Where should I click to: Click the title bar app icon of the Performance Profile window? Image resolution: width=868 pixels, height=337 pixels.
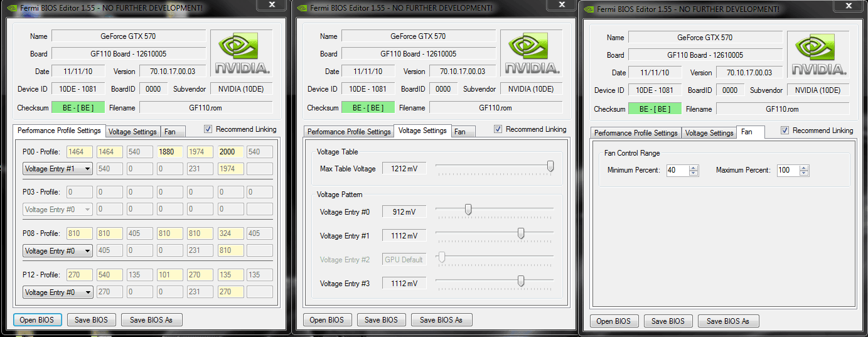pos(11,7)
